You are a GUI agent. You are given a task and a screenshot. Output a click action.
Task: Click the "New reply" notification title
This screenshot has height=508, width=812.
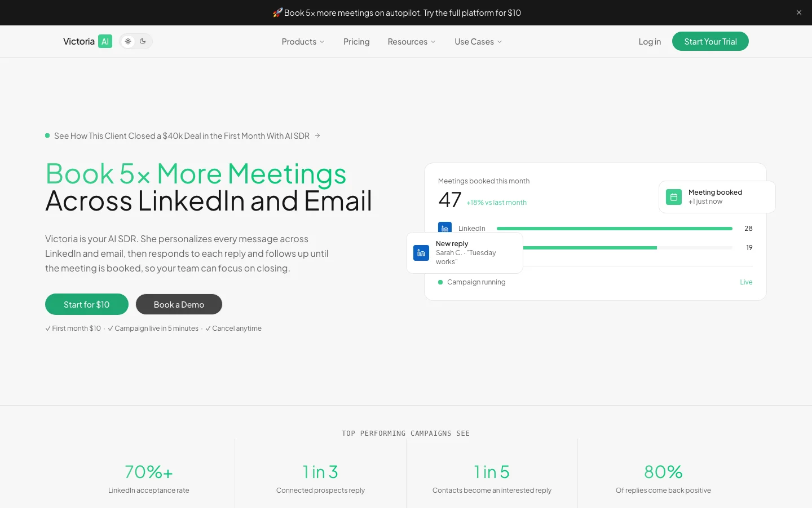click(452, 244)
